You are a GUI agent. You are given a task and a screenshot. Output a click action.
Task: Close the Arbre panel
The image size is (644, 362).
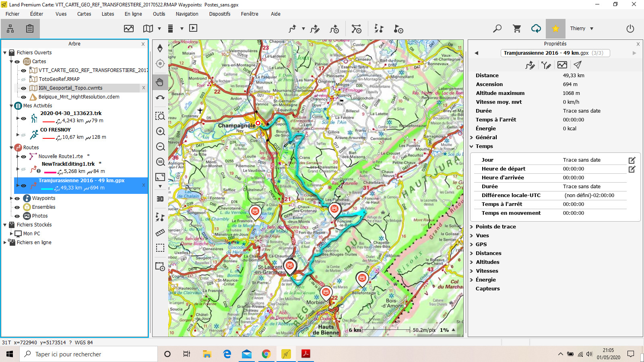coord(143,44)
